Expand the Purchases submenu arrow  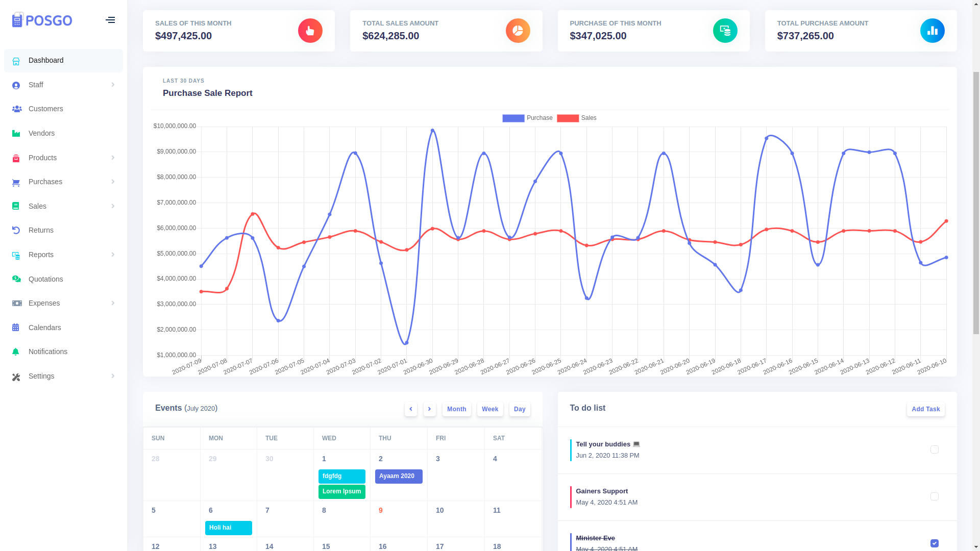pyautogui.click(x=113, y=182)
